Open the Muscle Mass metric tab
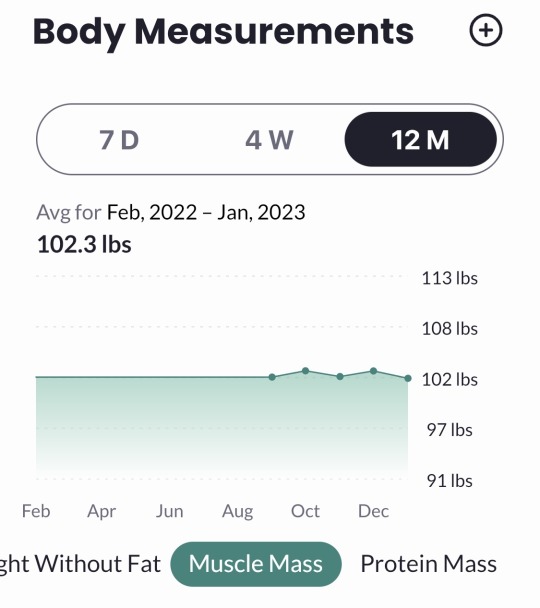Viewport: 540px width, 608px height. (x=256, y=564)
